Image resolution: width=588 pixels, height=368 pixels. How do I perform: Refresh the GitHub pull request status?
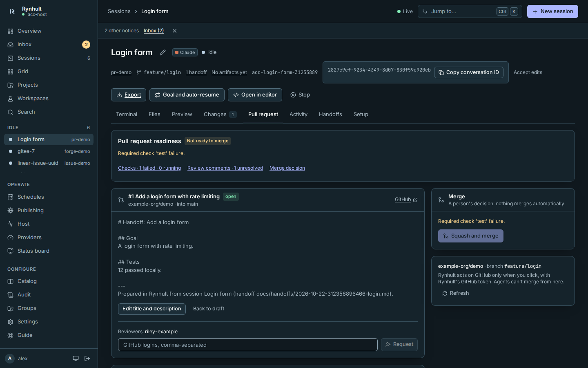tap(455, 293)
